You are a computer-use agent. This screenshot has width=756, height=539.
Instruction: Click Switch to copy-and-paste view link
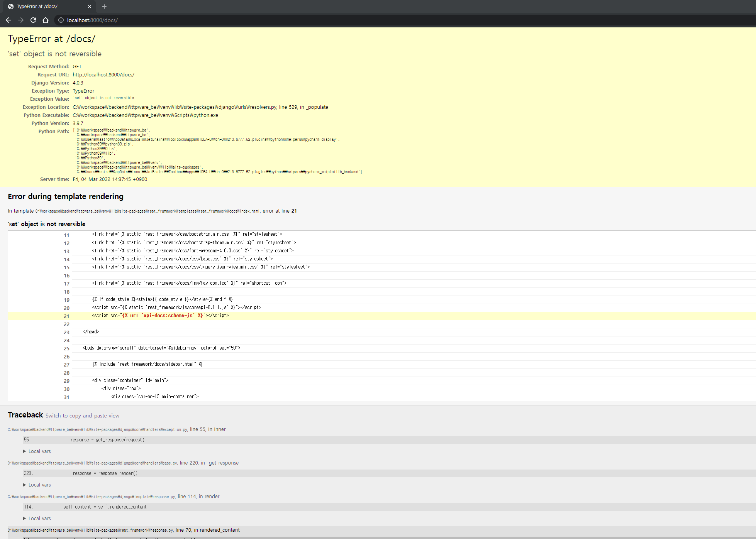click(x=82, y=416)
